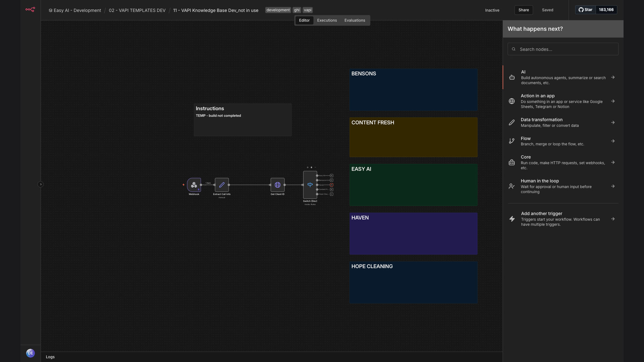Viewport: 644px width, 362px height.
Task: Switch to the Editor tab
Action: [x=304, y=20]
